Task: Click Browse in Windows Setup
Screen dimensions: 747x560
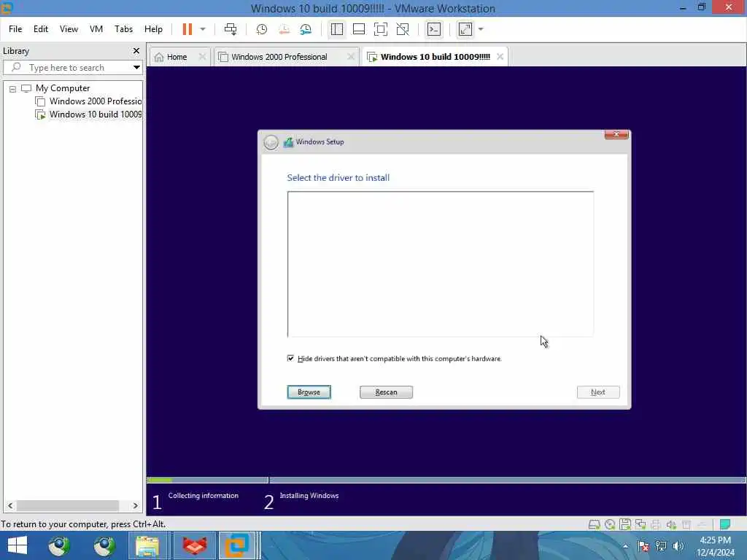Action: 309,392
